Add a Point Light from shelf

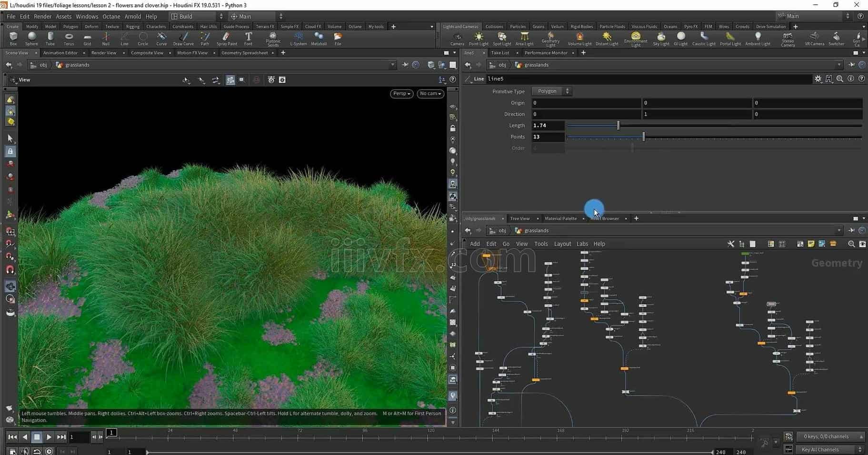coord(479,39)
